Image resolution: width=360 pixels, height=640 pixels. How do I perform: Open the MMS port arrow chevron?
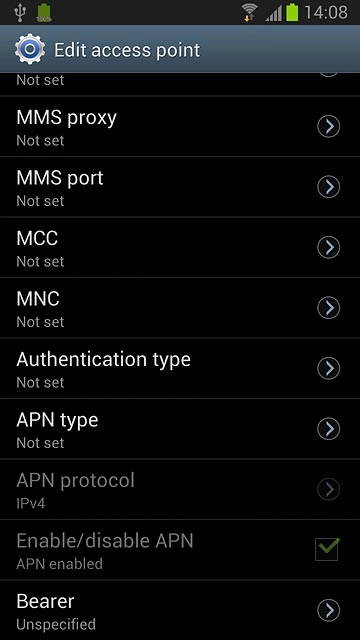click(x=329, y=187)
